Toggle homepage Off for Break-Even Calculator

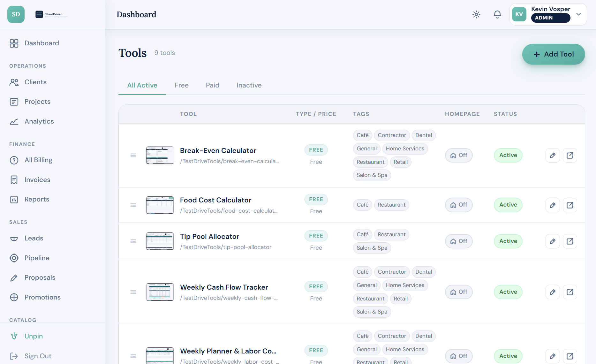tap(459, 155)
